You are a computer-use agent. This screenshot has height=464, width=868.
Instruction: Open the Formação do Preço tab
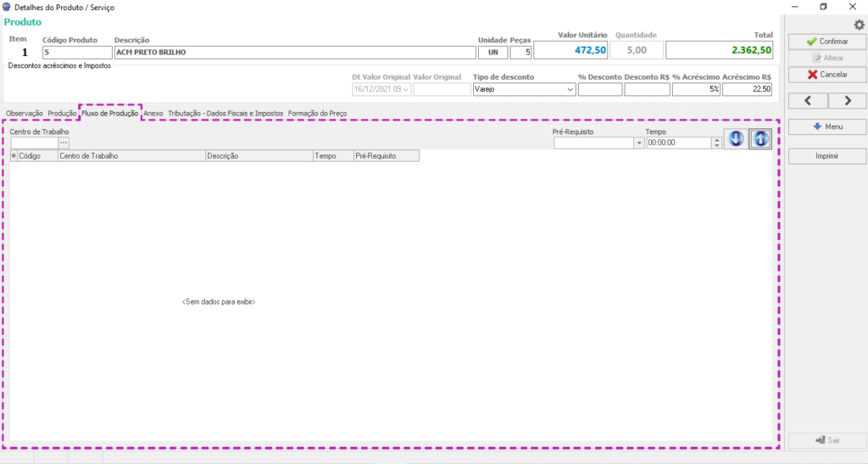coord(317,113)
